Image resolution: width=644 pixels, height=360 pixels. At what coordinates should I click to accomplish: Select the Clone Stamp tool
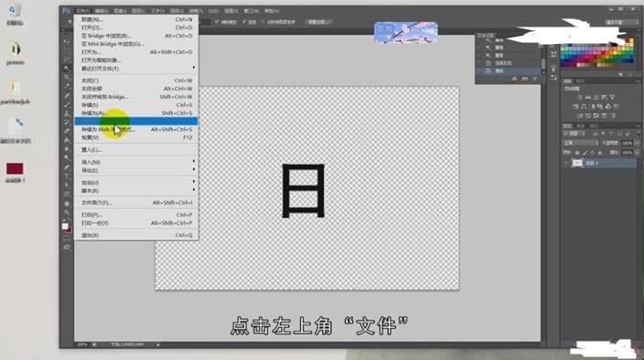(x=67, y=114)
